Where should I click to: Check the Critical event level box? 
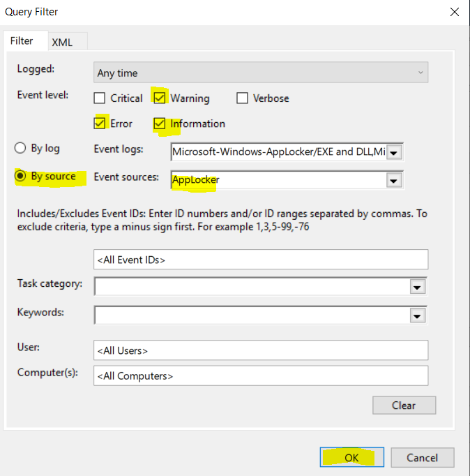click(100, 98)
